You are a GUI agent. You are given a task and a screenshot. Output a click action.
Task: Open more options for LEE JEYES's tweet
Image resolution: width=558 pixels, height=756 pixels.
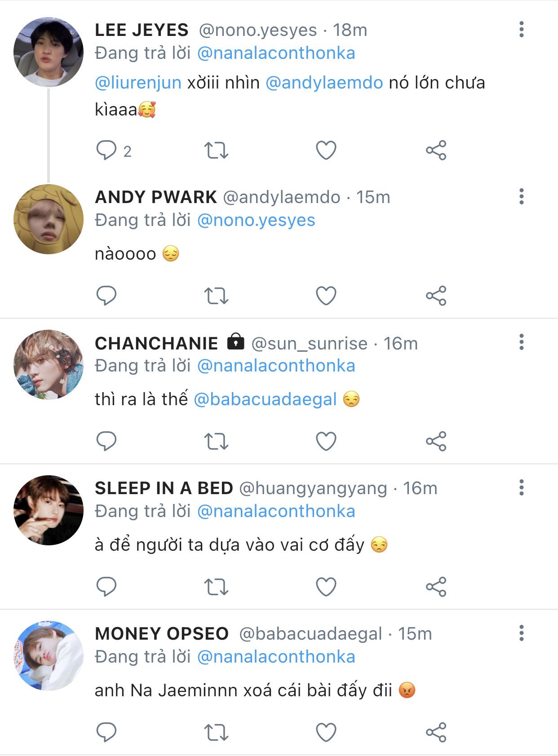point(521,30)
